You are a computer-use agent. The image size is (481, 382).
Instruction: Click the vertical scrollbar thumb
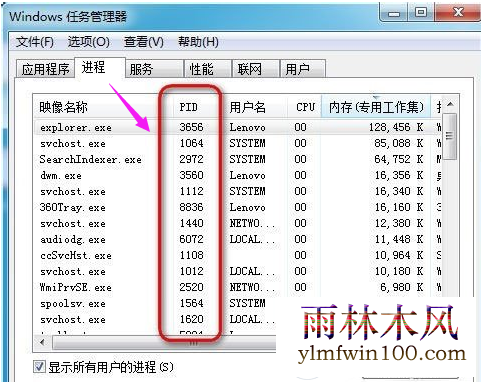point(450,136)
